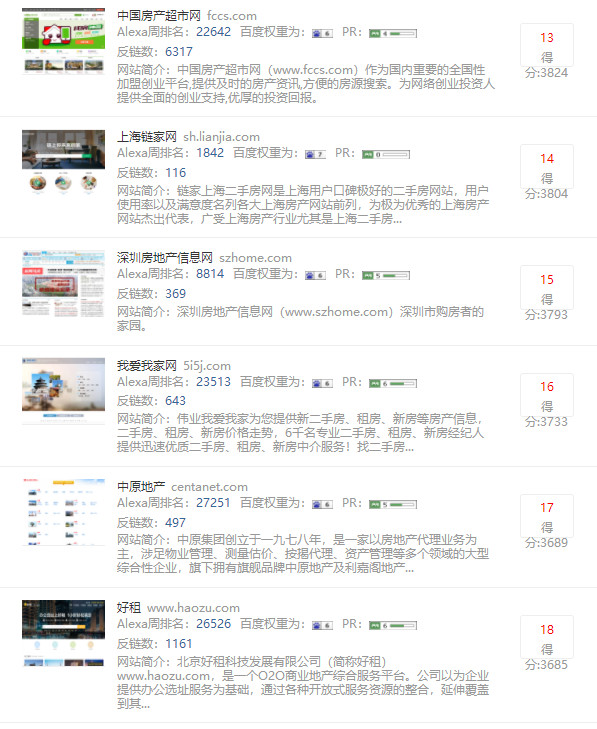Click the Baidu weight icon for haozu.com
Viewport: 597px width, 729px height.
[322, 625]
